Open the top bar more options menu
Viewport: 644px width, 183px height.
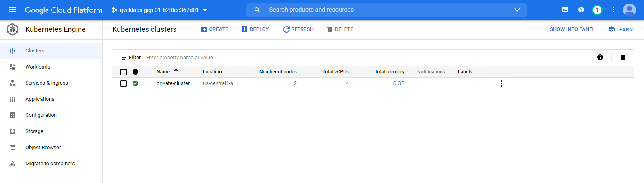click(613, 10)
